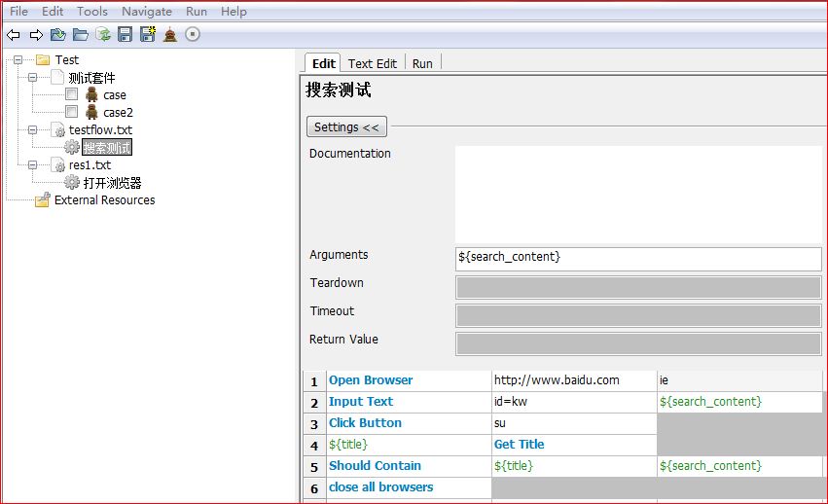
Task: Click the Teardown field
Action: click(638, 287)
